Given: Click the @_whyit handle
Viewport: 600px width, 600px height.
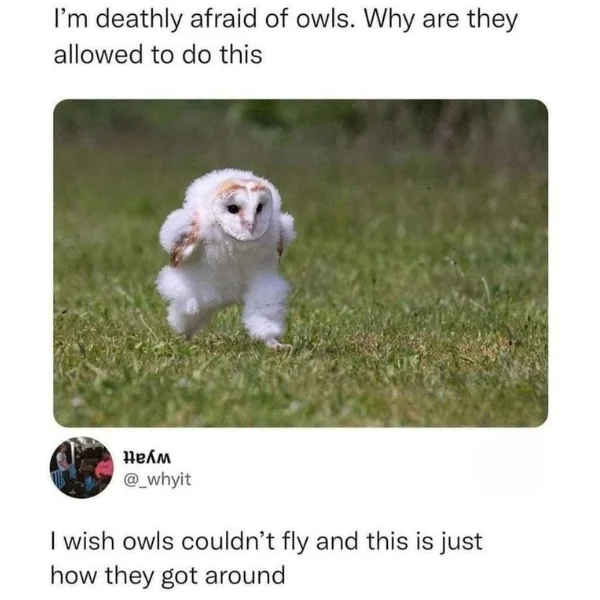Looking at the screenshot, I should [x=157, y=479].
